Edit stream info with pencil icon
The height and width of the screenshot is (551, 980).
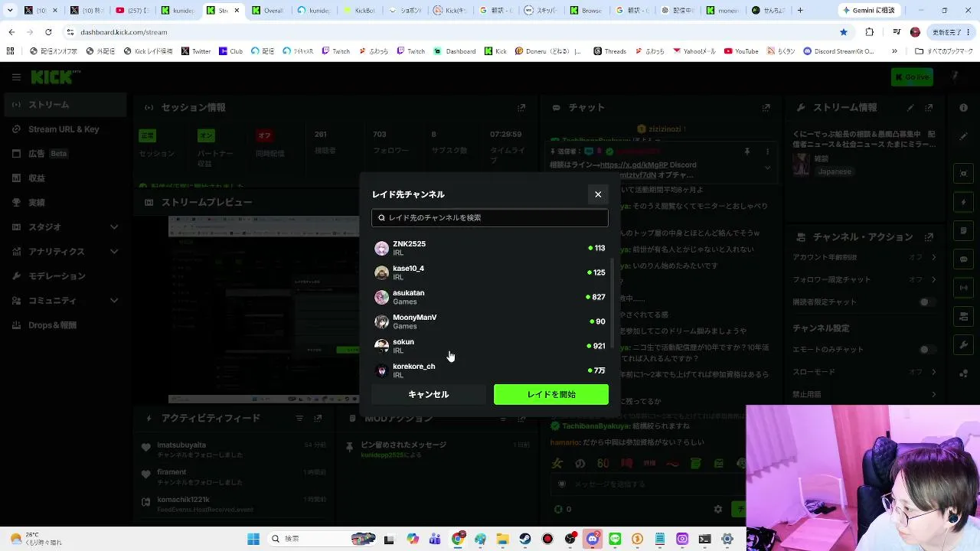click(910, 108)
